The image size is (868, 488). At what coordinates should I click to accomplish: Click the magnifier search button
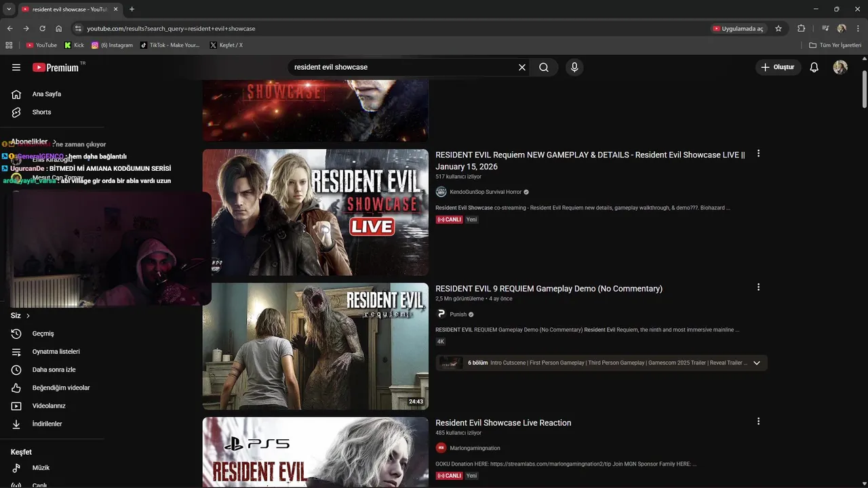pos(544,67)
